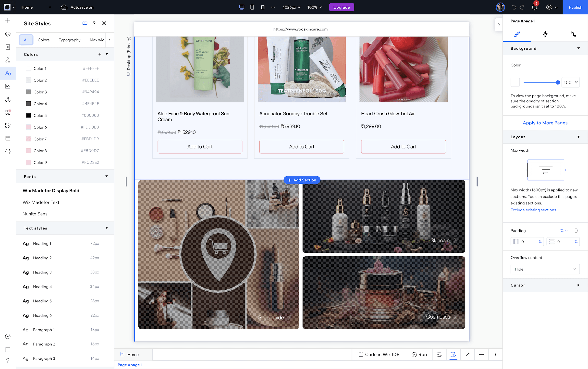Switch to desktop breakpoint icon
The height and width of the screenshot is (369, 588).
pyautogui.click(x=242, y=7)
